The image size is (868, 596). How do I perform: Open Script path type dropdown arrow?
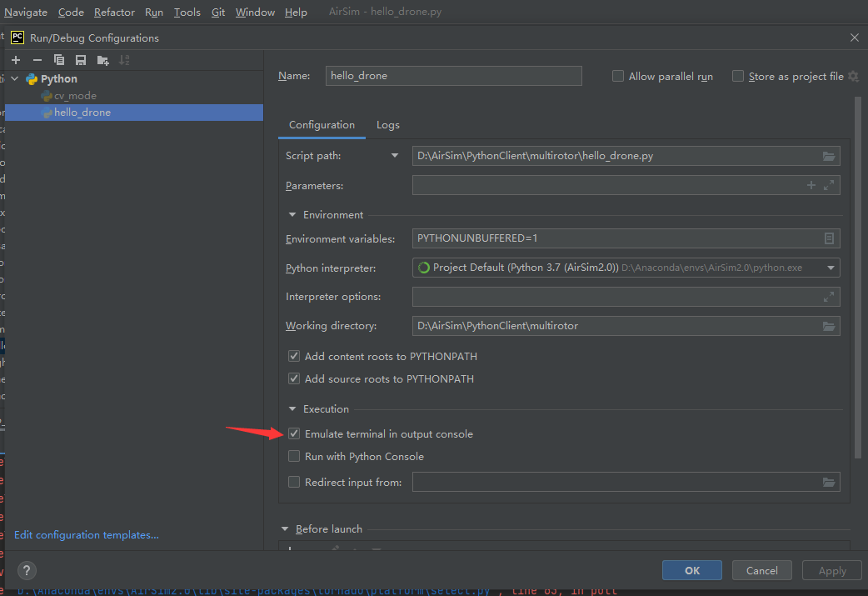pos(395,156)
